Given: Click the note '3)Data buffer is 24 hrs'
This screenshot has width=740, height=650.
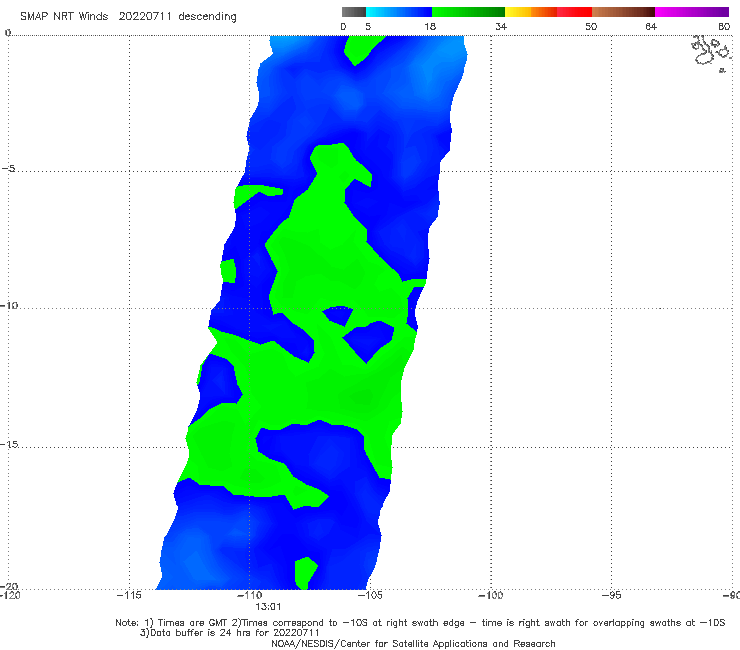Looking at the screenshot, I should tap(229, 633).
